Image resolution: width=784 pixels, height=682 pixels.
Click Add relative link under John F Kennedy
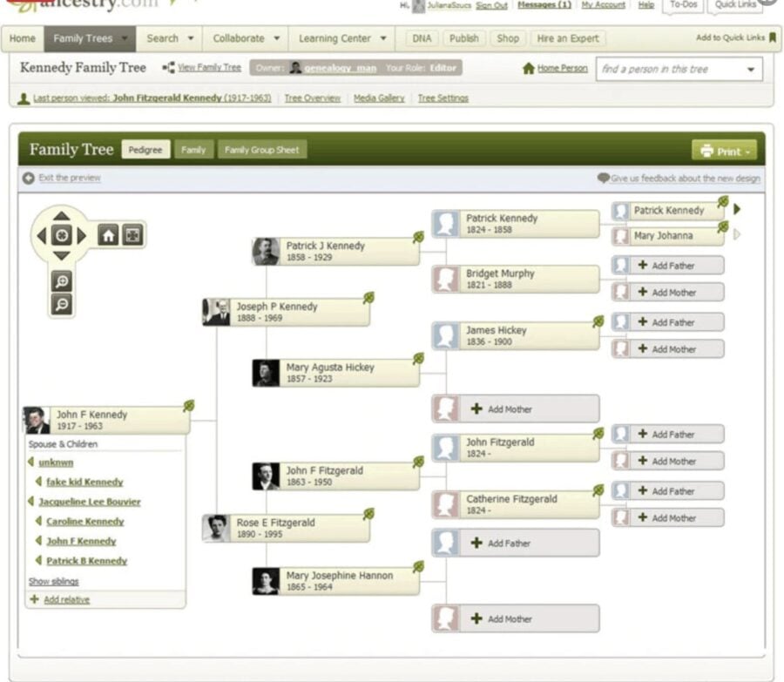66,599
